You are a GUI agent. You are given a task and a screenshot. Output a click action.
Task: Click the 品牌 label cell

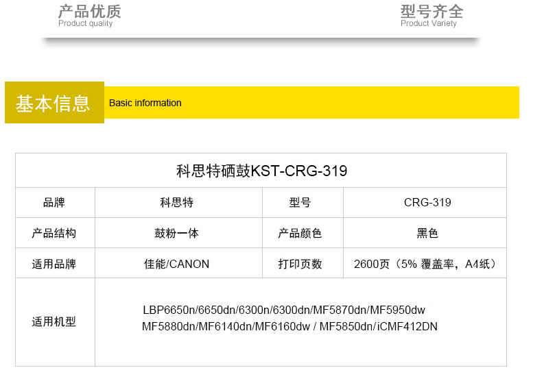coord(55,203)
